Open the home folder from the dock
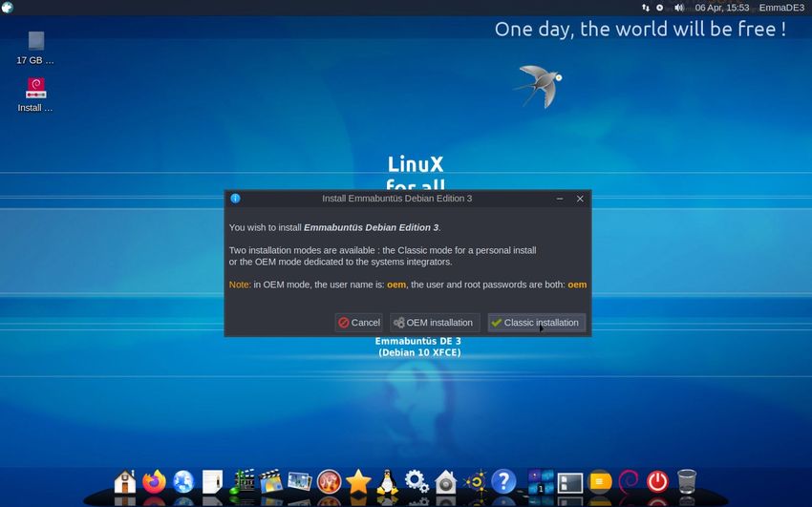812x507 pixels. pos(125,481)
